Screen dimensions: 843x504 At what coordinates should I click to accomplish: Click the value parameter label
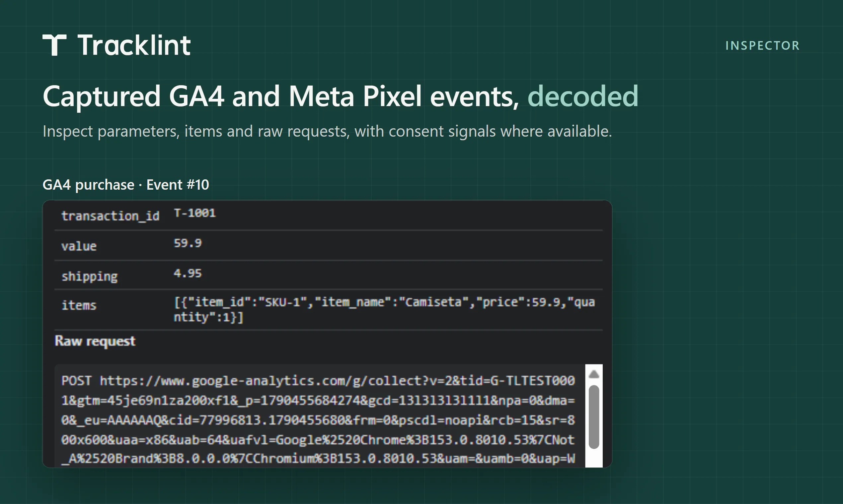click(79, 246)
